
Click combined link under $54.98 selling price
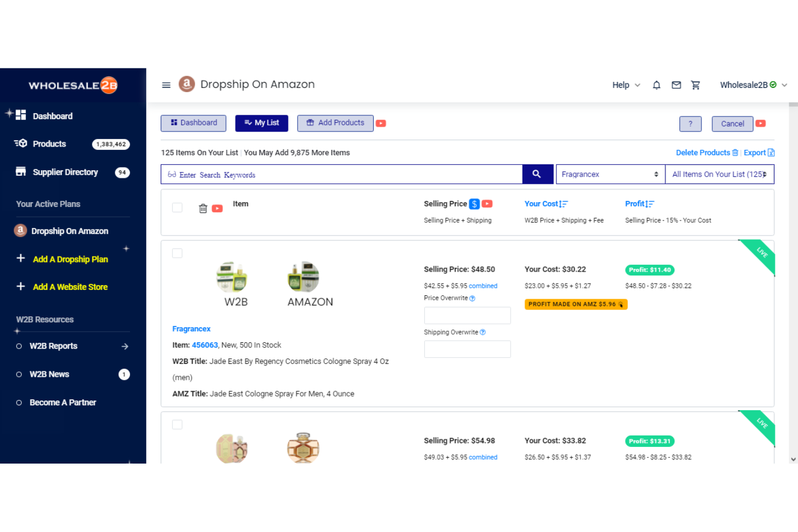coord(483,457)
